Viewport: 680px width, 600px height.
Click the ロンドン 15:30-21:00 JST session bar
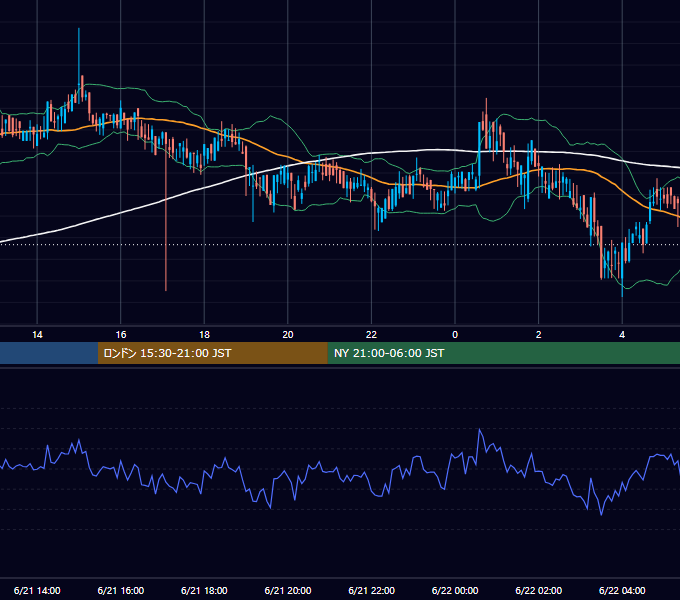(212, 353)
